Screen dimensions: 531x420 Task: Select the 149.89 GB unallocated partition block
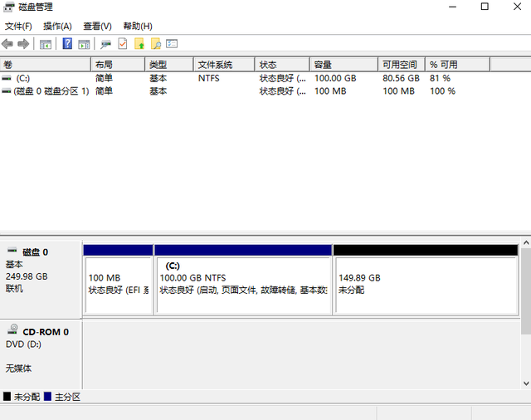click(425, 284)
